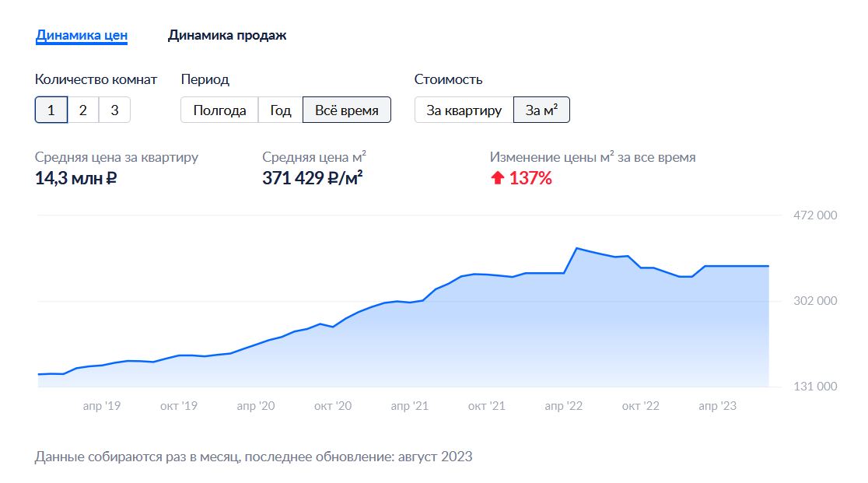Click the chart price peak point
This screenshot has width=868, height=483.
coord(577,248)
